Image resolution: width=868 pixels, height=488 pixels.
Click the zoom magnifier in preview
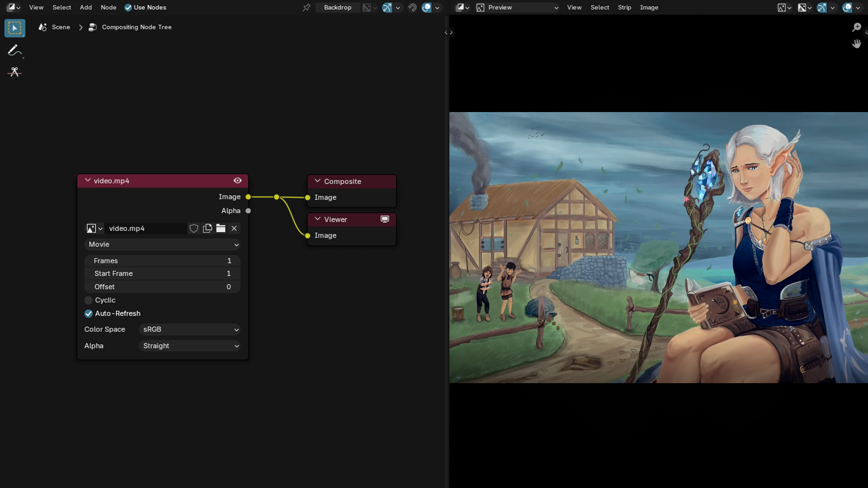tap(856, 28)
